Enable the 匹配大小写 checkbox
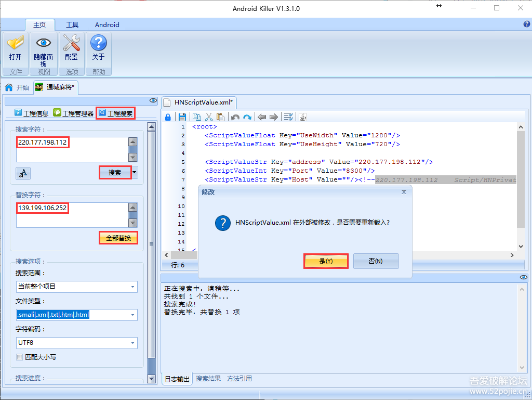Viewport: 532px width, 400px height. [x=20, y=357]
